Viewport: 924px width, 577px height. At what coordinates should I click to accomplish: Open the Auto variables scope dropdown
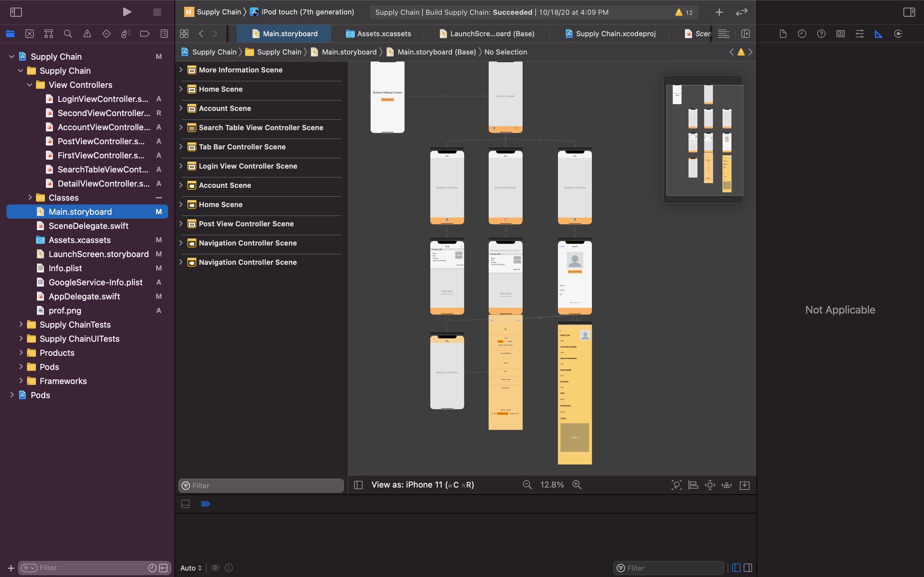191,568
